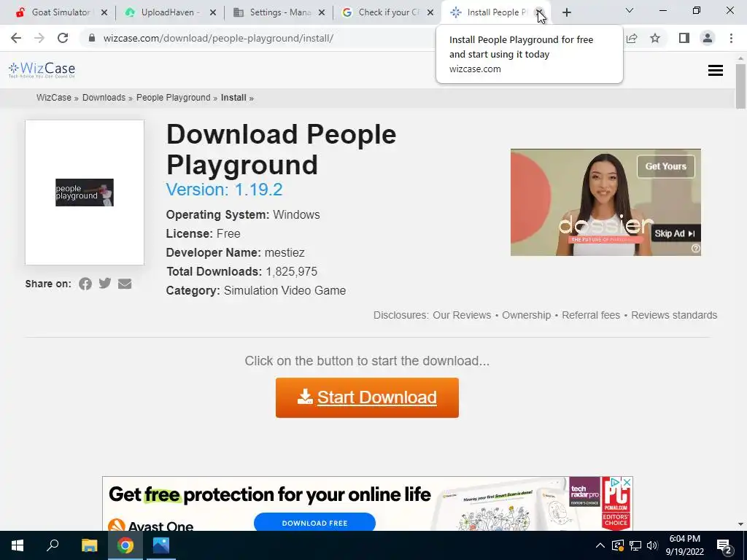Open Windows taskbar search

click(x=53, y=545)
